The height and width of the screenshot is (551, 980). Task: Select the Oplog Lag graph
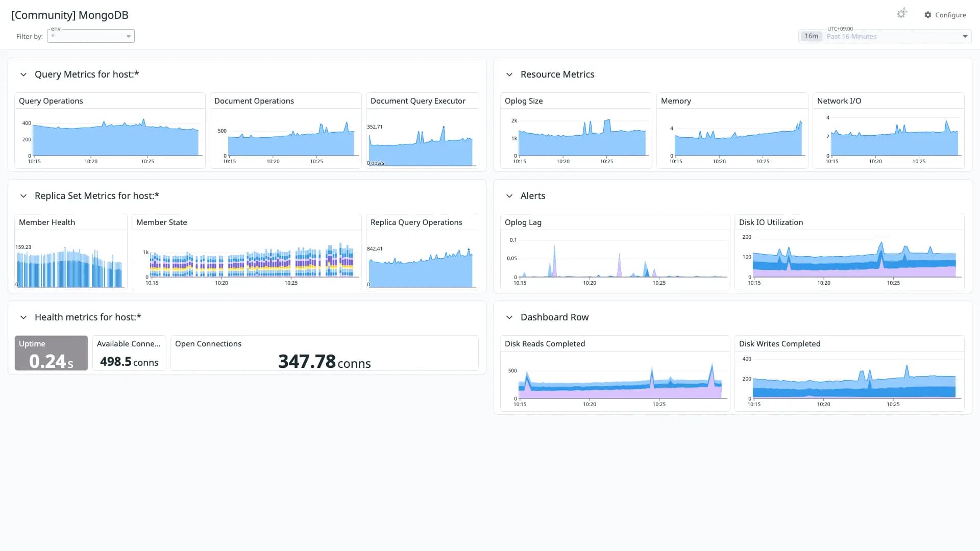click(x=615, y=260)
